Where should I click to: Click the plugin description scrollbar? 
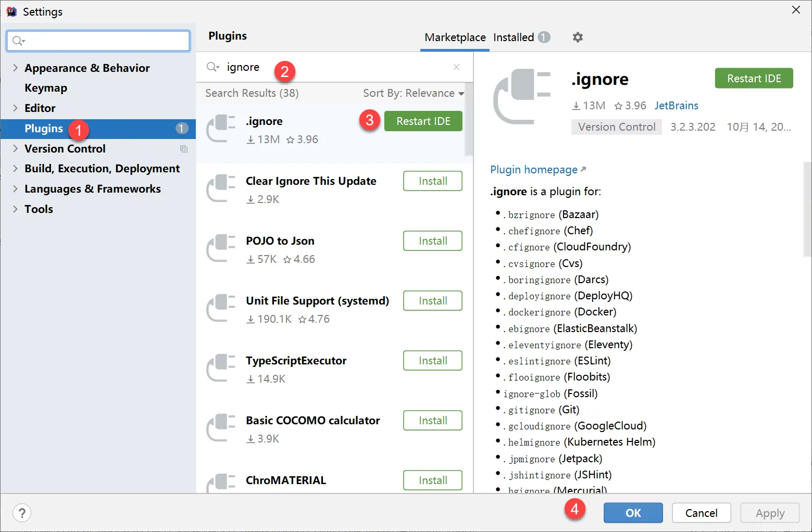pyautogui.click(x=807, y=209)
